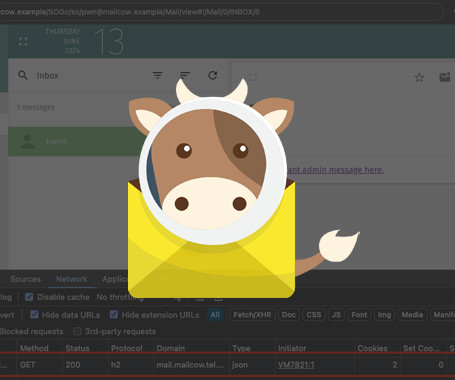
Task: Open the filter icon in Inbox toolbar
Action: coord(158,75)
